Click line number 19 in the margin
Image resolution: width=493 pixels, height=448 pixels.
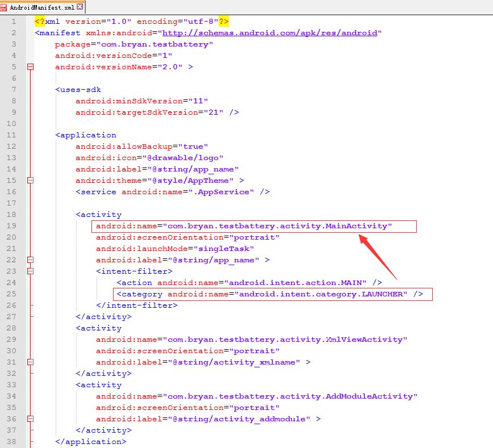11,226
